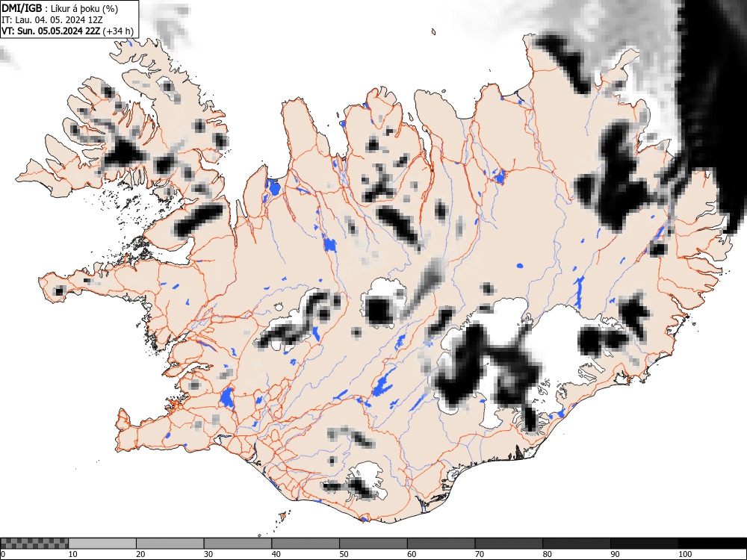The height and width of the screenshot is (560, 747).
Task: Click the 20–30 gray legend swatch
Action: pos(170,544)
